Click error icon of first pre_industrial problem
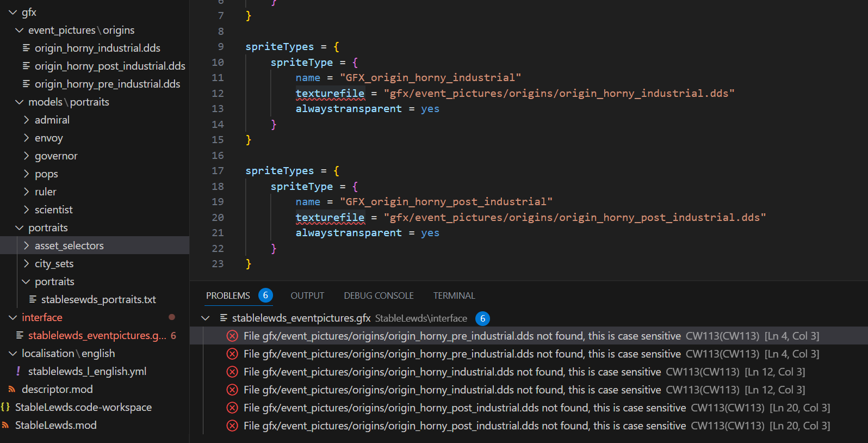Screen dimensions: 868x443 [232, 336]
